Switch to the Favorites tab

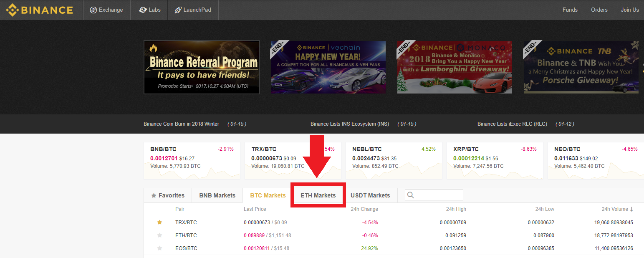(x=168, y=195)
